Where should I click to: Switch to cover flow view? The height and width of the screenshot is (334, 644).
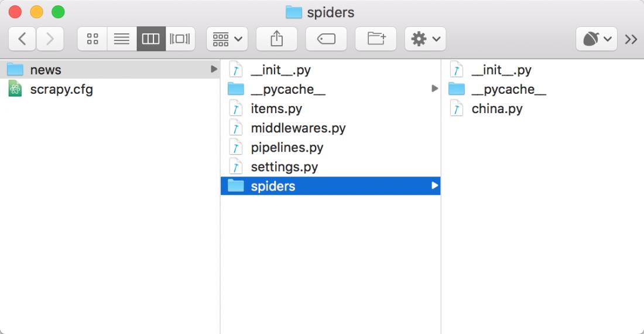click(x=180, y=39)
